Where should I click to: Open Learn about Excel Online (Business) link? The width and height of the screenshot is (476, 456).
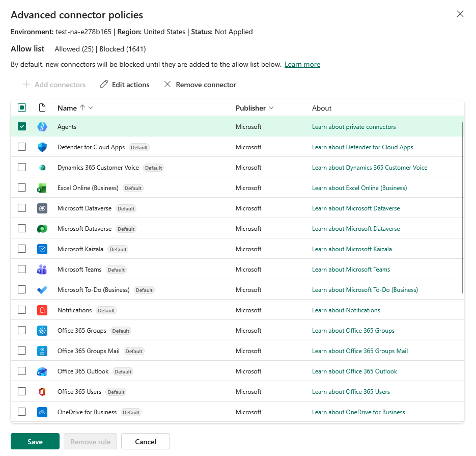pyautogui.click(x=359, y=187)
